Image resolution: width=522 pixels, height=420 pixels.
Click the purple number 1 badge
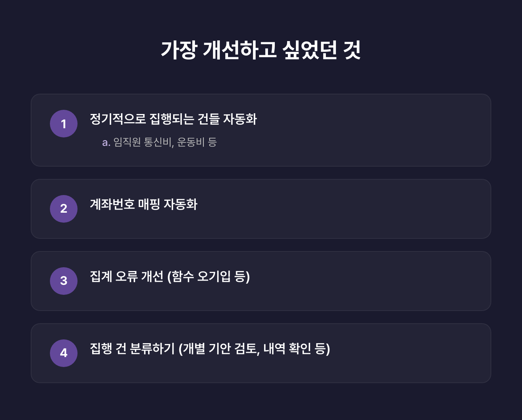(64, 124)
